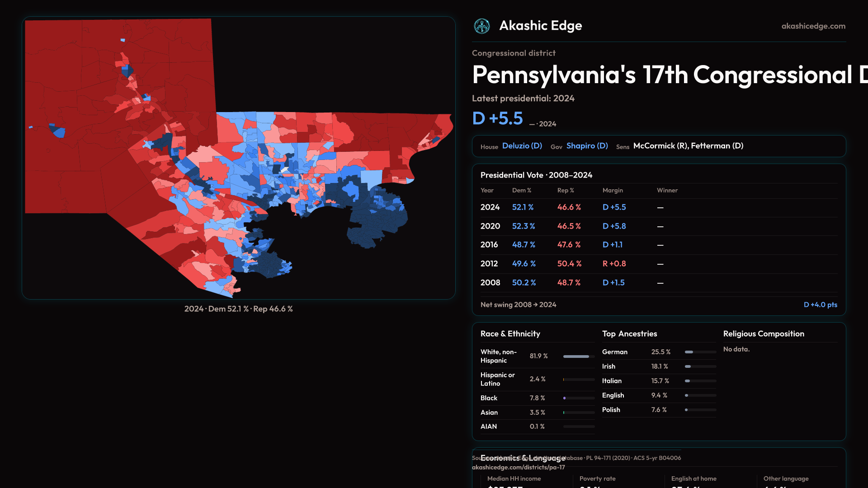Open akashicedge.com/districts/pa-17 source link
Image resolution: width=868 pixels, height=488 pixels.
(x=518, y=468)
